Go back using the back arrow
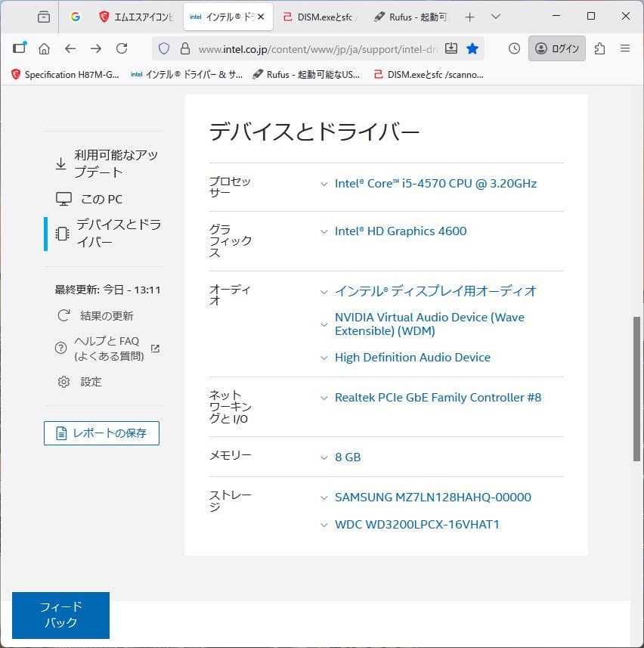The width and height of the screenshot is (644, 648). (69, 48)
